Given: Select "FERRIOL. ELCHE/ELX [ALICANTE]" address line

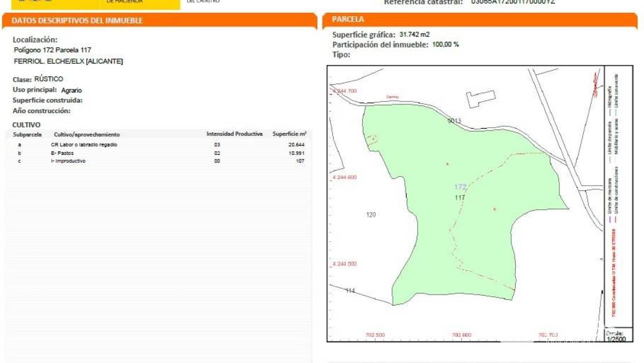Looking at the screenshot, I should [68, 61].
